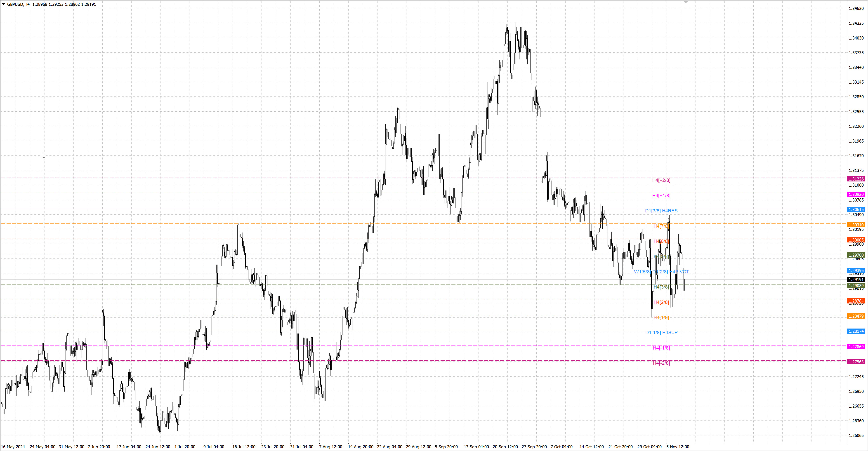Select the H4[+1/8] level label
Screen dimensions: 868x451
tap(661, 196)
